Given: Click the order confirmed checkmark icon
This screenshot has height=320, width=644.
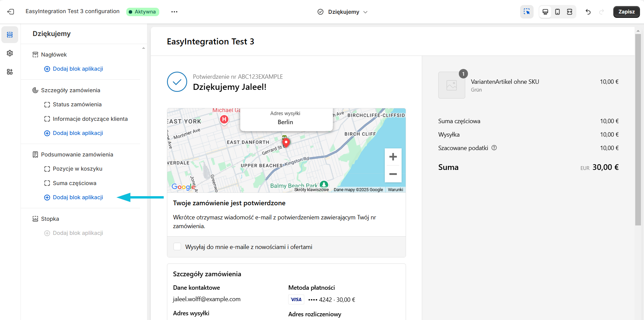Looking at the screenshot, I should pyautogui.click(x=177, y=82).
